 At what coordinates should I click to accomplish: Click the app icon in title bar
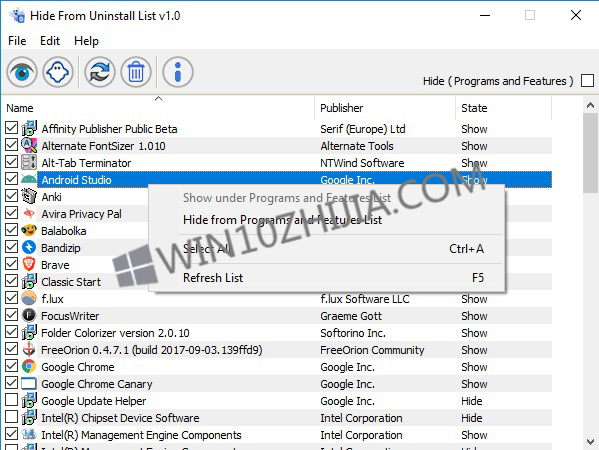[17, 16]
